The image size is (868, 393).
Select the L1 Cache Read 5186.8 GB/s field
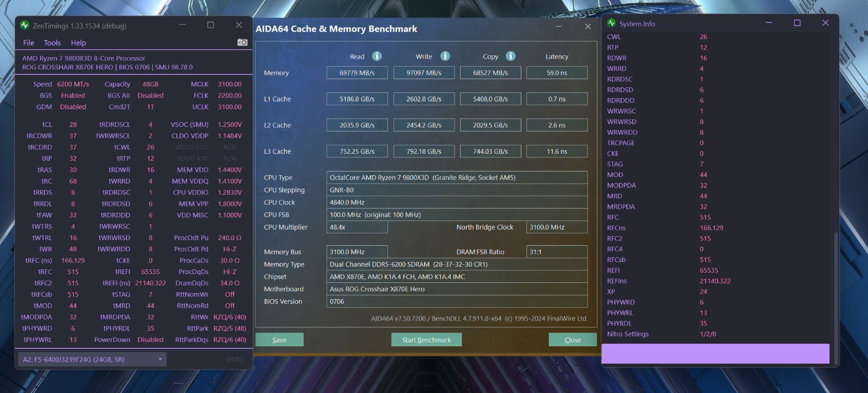coord(357,99)
